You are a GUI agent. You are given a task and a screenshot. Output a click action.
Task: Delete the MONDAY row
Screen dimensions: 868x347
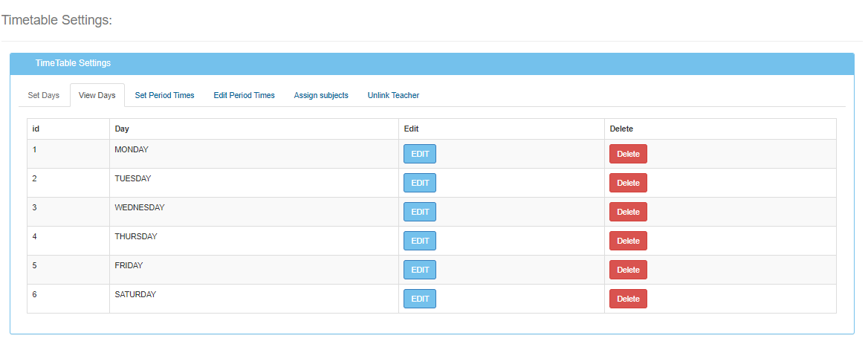(x=628, y=154)
